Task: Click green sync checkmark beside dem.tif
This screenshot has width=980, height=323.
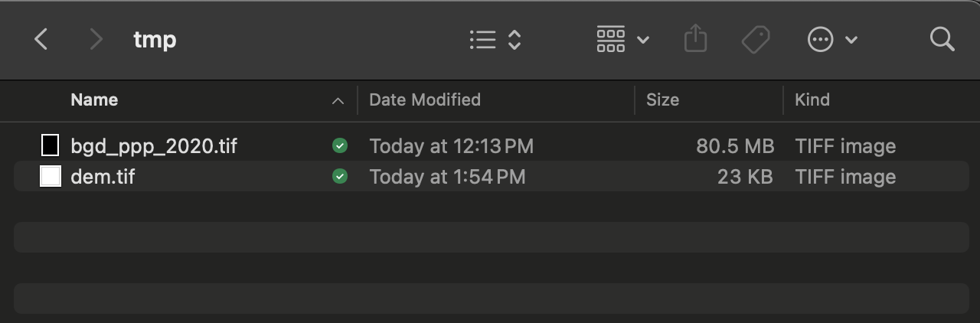Action: click(340, 176)
